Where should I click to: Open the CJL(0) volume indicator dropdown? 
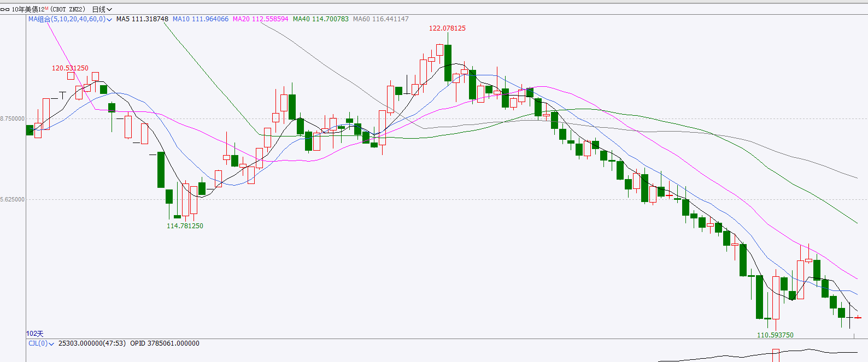click(41, 343)
